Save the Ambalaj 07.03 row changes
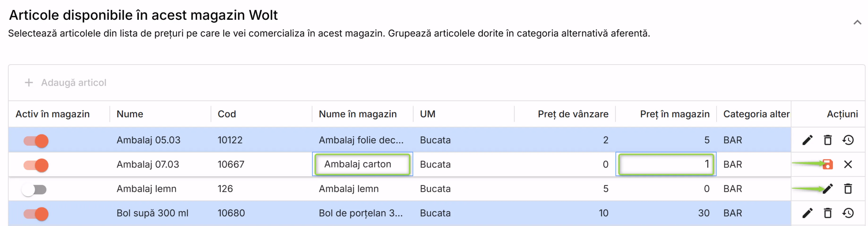Viewport: 868px width, 226px height. click(x=828, y=164)
